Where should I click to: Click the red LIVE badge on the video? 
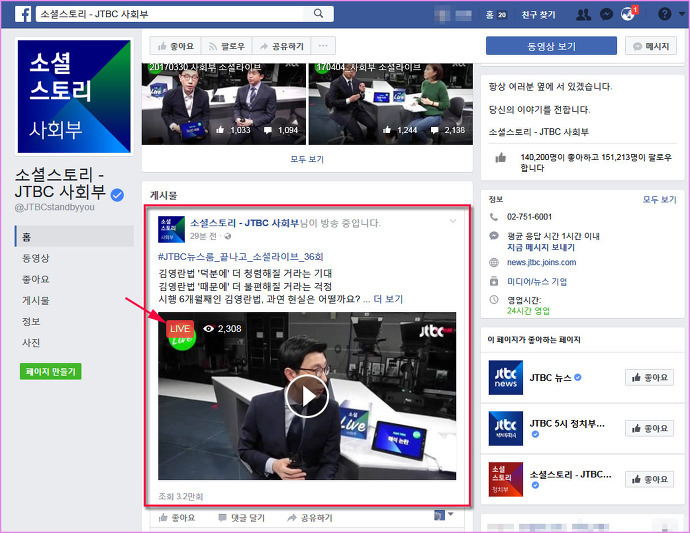180,329
